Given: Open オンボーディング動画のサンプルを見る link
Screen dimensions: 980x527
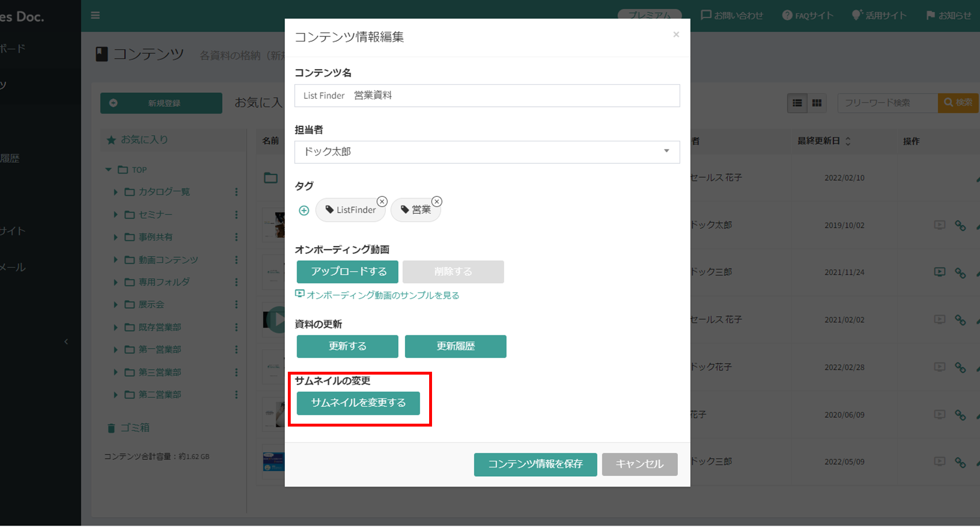Looking at the screenshot, I should [378, 294].
